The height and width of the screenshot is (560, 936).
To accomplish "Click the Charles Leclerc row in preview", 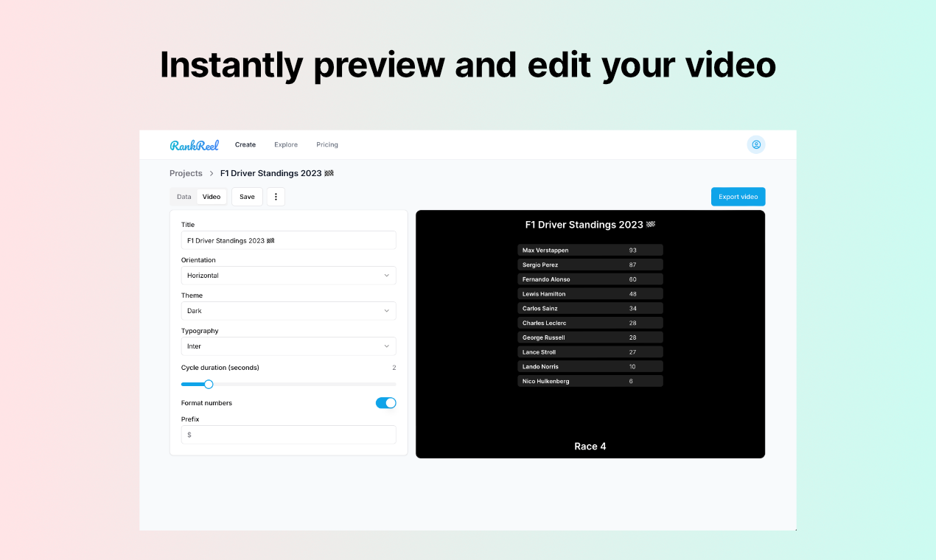I will (x=590, y=323).
